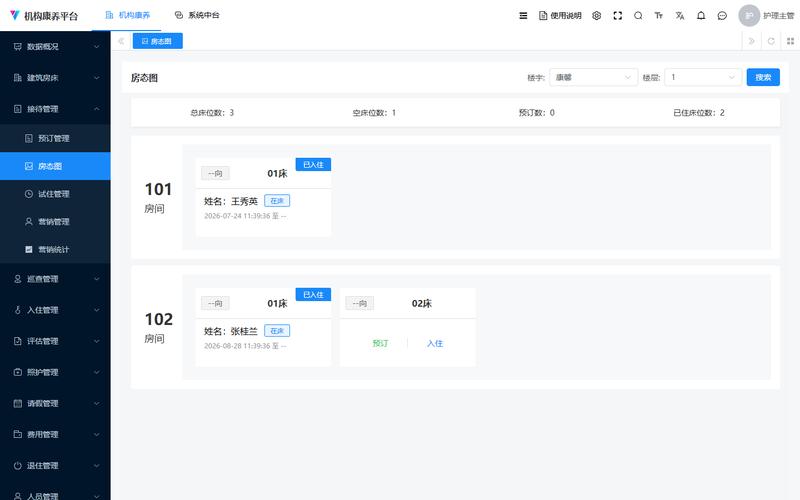Open the language translation icon
This screenshot has height=500, width=800.
680,16
